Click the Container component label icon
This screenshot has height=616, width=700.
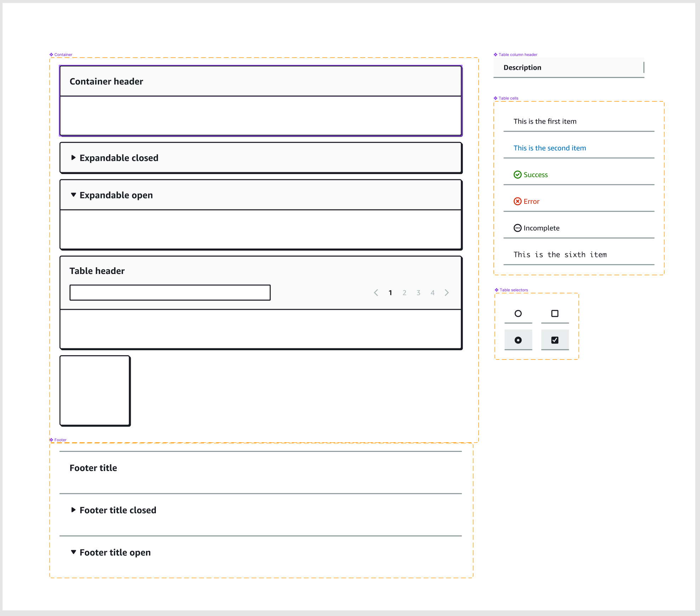tap(51, 55)
